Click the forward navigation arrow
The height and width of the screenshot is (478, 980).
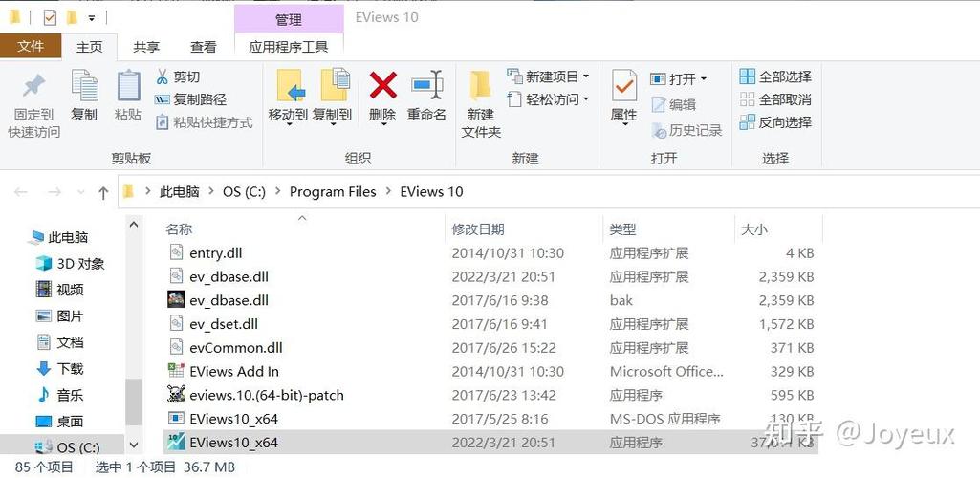pyautogui.click(x=54, y=192)
